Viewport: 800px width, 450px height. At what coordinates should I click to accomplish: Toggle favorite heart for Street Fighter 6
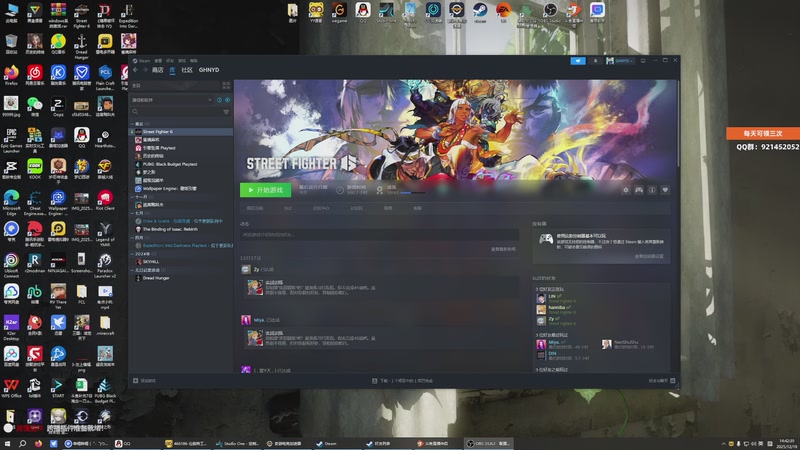(665, 190)
